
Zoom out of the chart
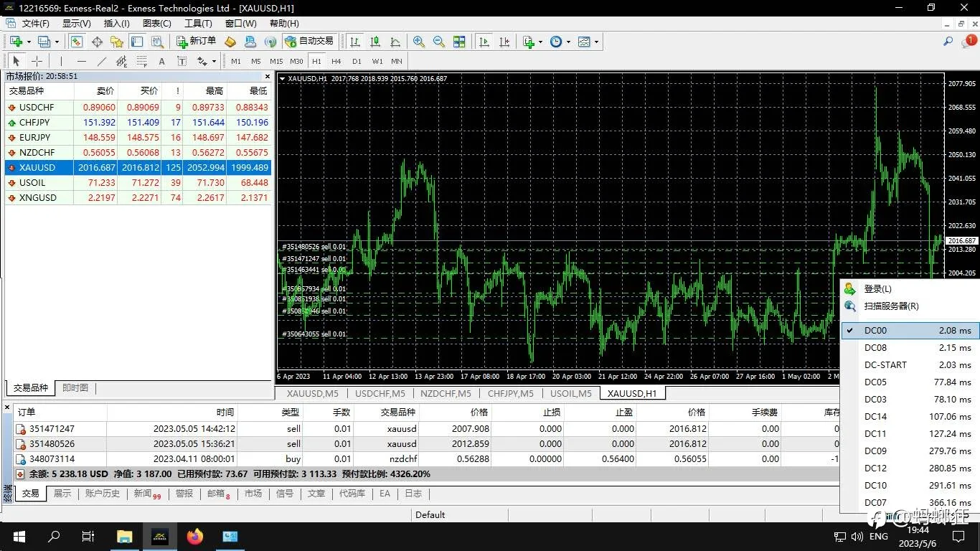pyautogui.click(x=439, y=42)
